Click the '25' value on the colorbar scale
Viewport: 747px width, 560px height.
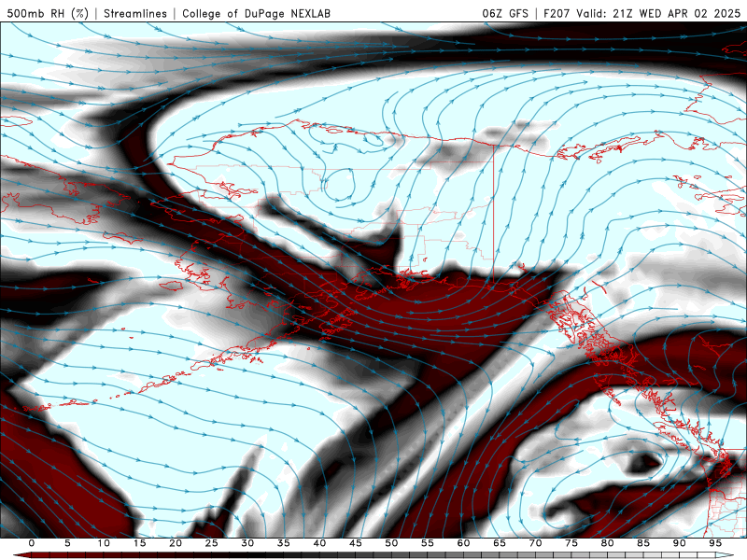(212, 543)
